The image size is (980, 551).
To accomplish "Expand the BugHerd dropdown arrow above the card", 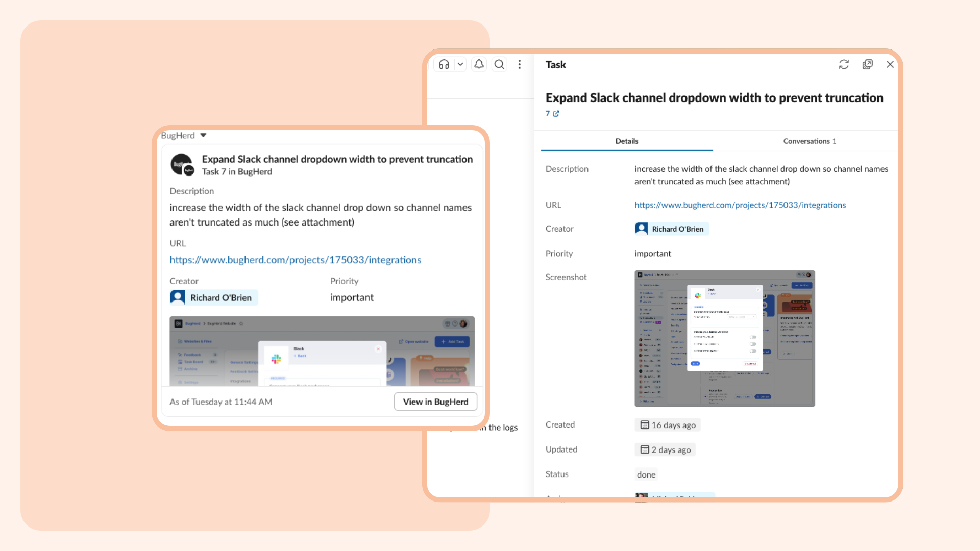I will click(x=203, y=135).
